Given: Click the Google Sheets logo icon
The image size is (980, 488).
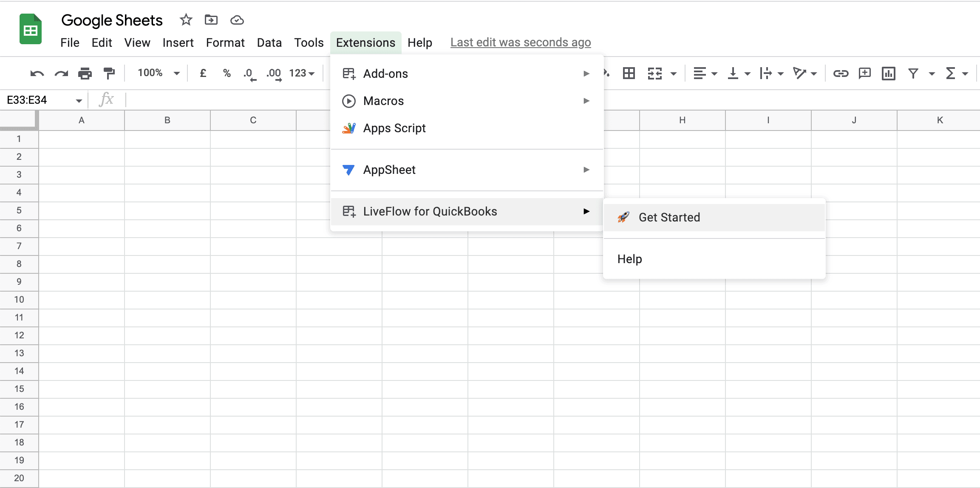Looking at the screenshot, I should coord(31,29).
